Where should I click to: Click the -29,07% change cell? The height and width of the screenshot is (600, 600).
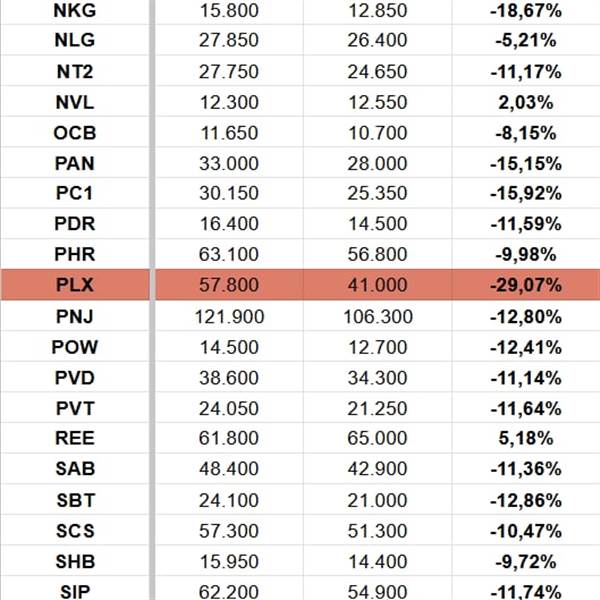(x=524, y=285)
